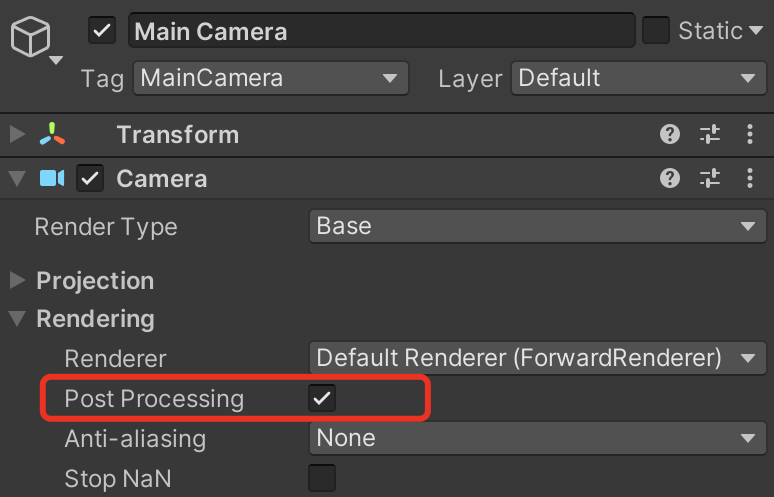Click the blue Camera component icon

[x=52, y=178]
